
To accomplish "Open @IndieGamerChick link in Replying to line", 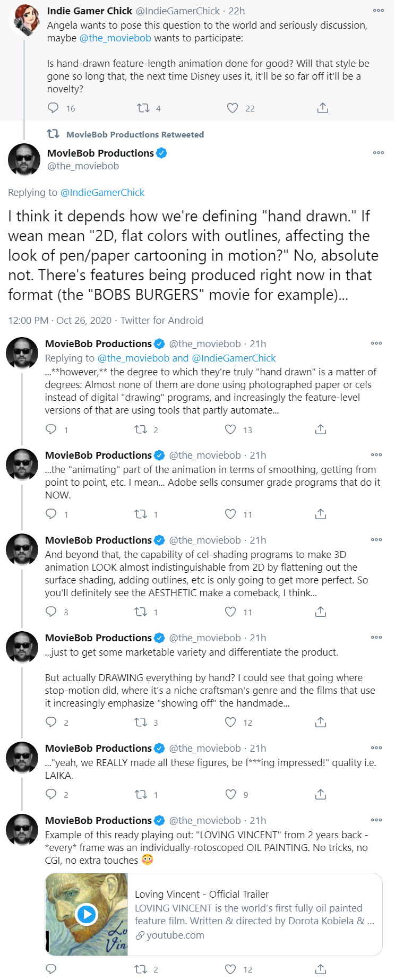I will click(102, 193).
